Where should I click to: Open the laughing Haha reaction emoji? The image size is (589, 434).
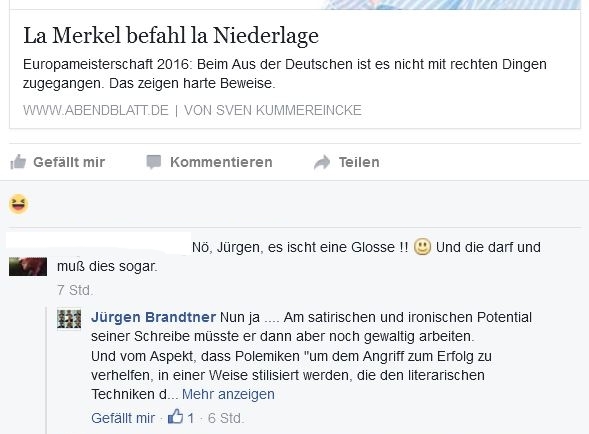tap(18, 204)
